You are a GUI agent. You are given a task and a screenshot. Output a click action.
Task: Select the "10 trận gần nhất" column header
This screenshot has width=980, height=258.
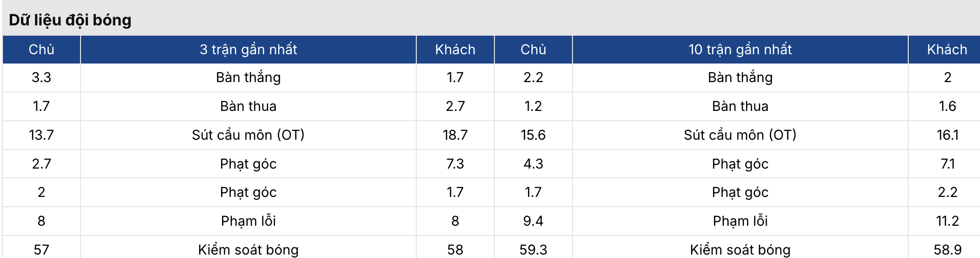pos(740,49)
